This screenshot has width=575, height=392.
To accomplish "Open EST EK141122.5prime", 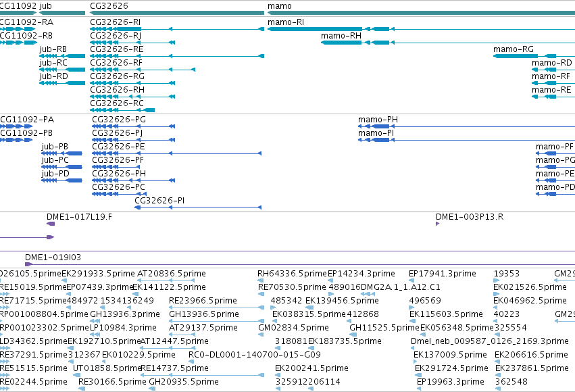I will (x=169, y=287).
